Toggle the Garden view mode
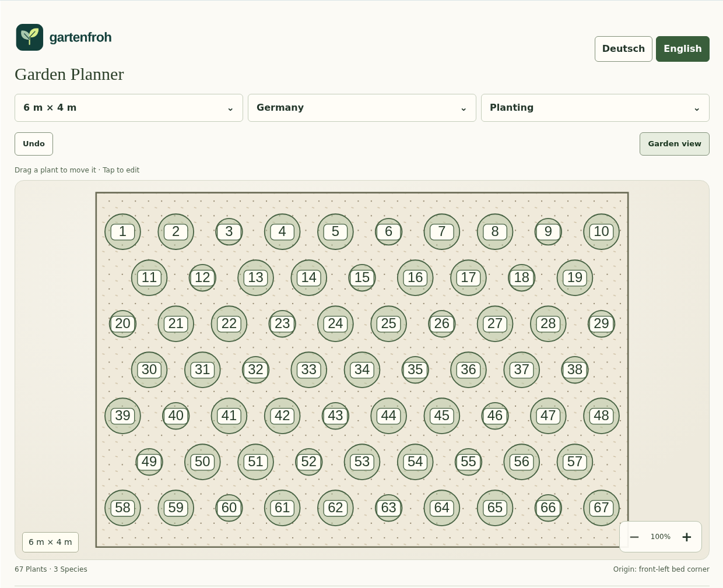 674,144
